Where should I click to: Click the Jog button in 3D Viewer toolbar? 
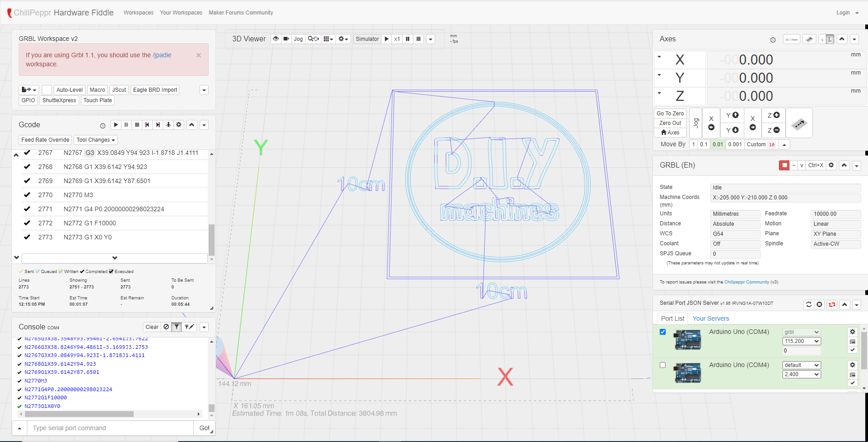298,39
